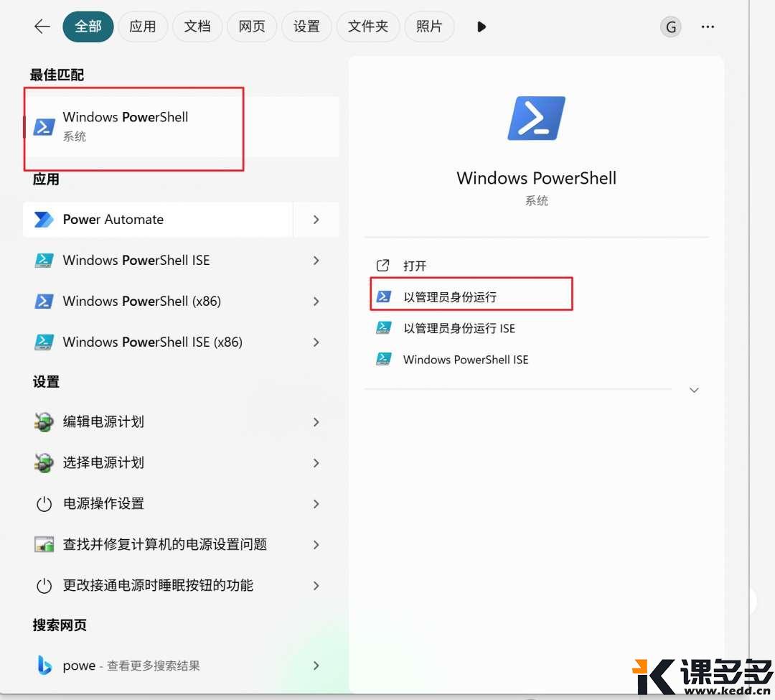Open Windows PowerShell ISE (x86) result
This screenshot has height=700, width=775.
click(158, 342)
